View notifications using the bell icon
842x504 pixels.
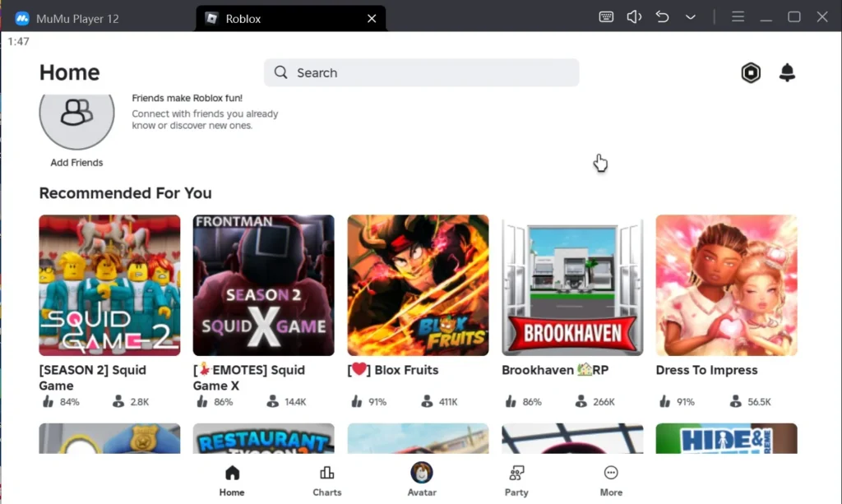click(x=787, y=72)
